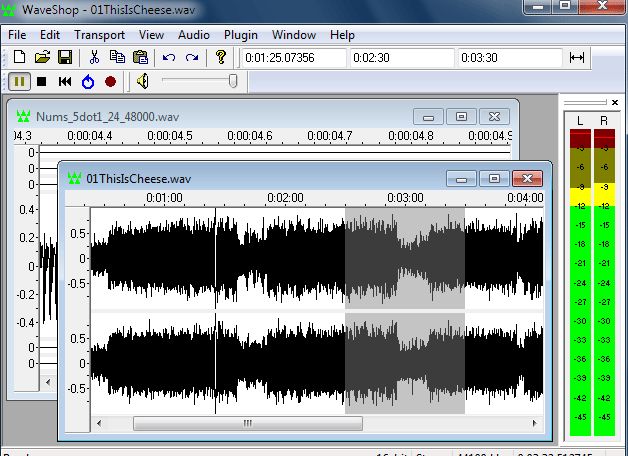Close the WaveShop main window
The image size is (628, 456).
click(602, 6)
